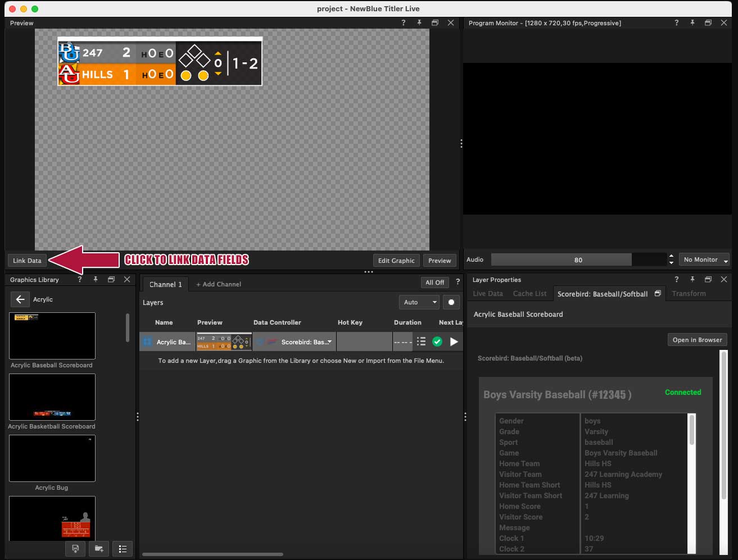This screenshot has height=560, width=738.
Task: Open Edit Graphic for the preview
Action: click(396, 261)
